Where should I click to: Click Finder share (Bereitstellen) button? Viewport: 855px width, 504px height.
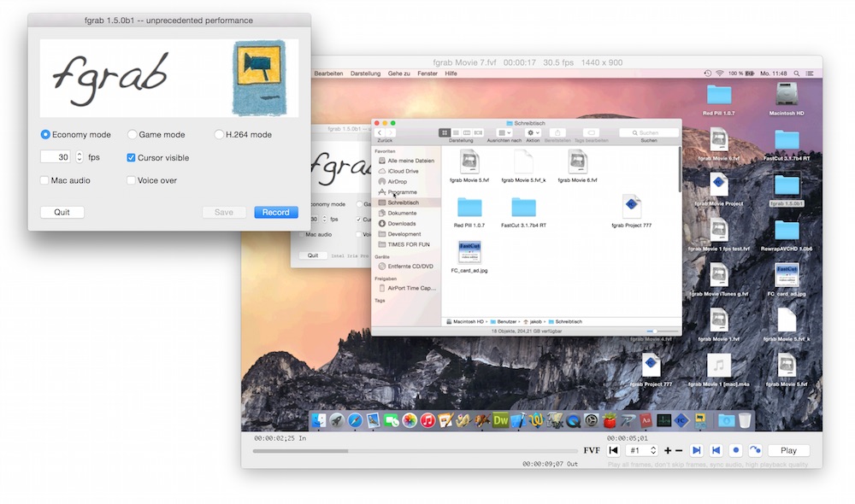point(557,132)
